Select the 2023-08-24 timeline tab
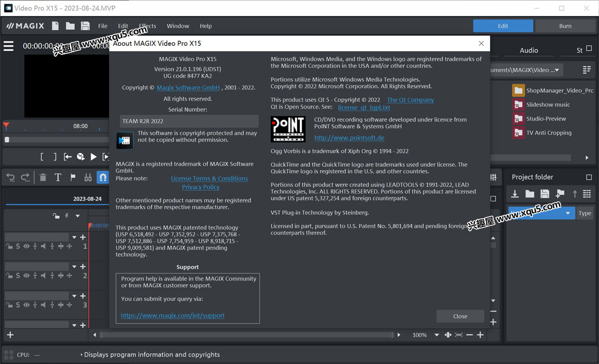Screen dimensions: 599x364 [x=87, y=198]
